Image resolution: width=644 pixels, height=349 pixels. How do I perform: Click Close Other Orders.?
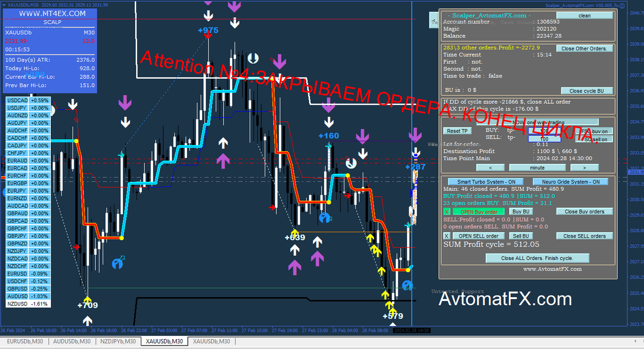(x=584, y=48)
